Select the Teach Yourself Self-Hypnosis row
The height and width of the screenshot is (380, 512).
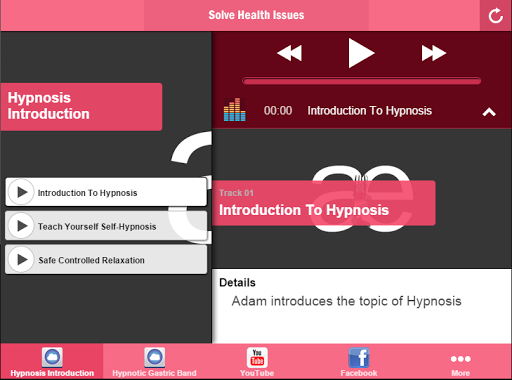(106, 226)
